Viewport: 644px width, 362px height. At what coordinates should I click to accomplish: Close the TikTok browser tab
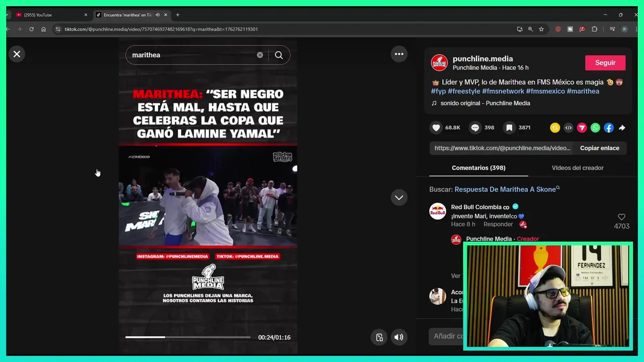tap(166, 15)
